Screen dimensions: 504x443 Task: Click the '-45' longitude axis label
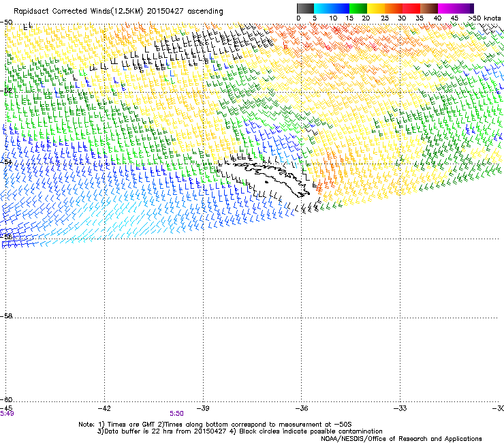tap(6, 408)
